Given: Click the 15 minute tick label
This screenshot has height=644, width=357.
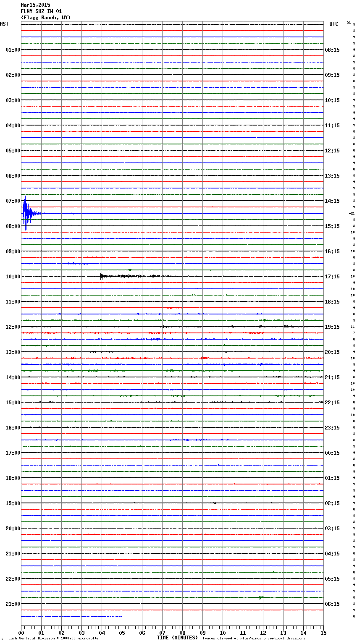Looking at the screenshot, I should [323, 633].
